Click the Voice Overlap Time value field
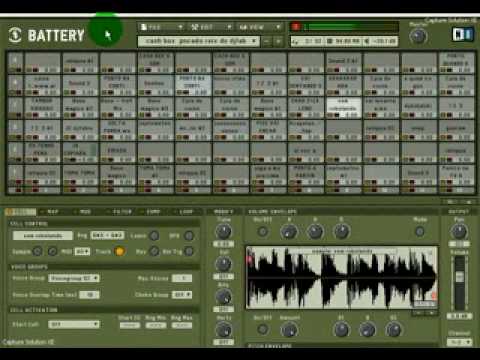The image size is (480, 360). click(89, 295)
